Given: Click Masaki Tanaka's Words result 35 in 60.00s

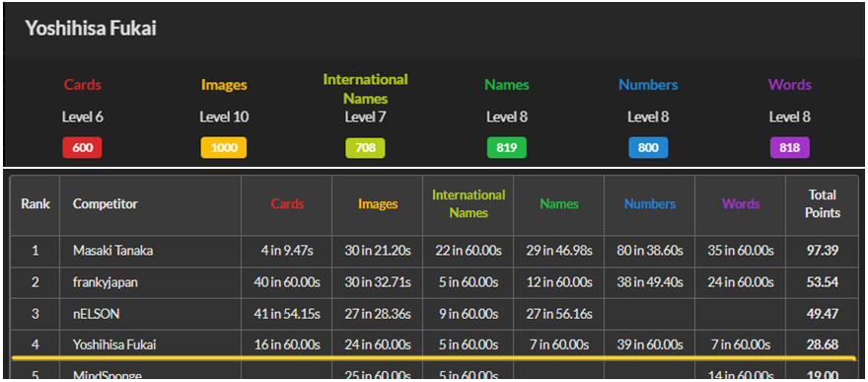Looking at the screenshot, I should pyautogui.click(x=741, y=251).
